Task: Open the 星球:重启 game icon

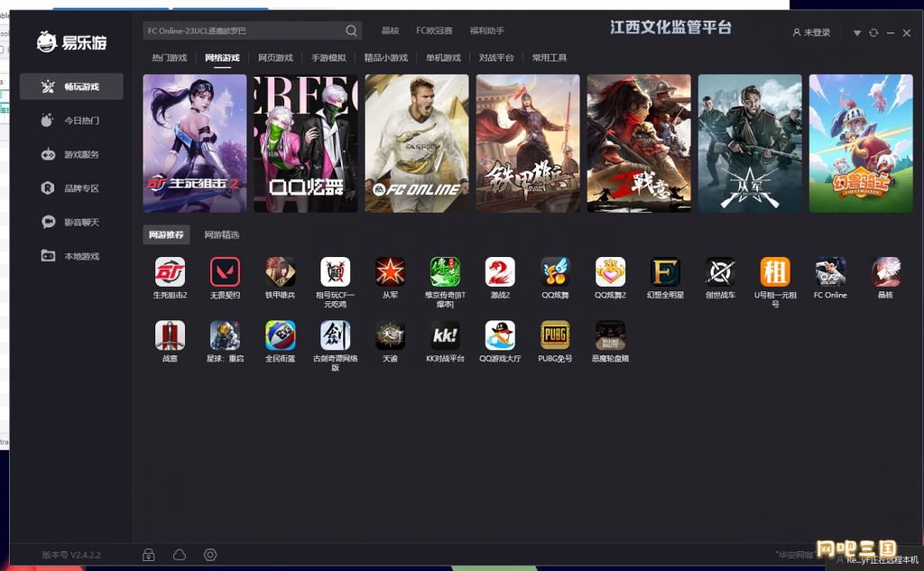Action: point(225,336)
